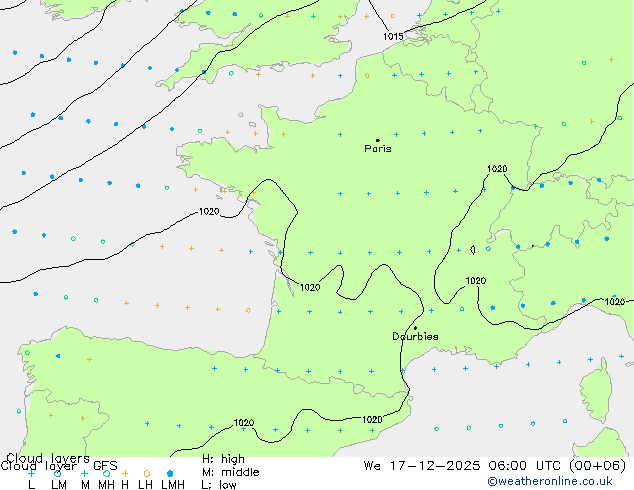
Task: Click the island of Corsica on the map
Action: (596, 390)
